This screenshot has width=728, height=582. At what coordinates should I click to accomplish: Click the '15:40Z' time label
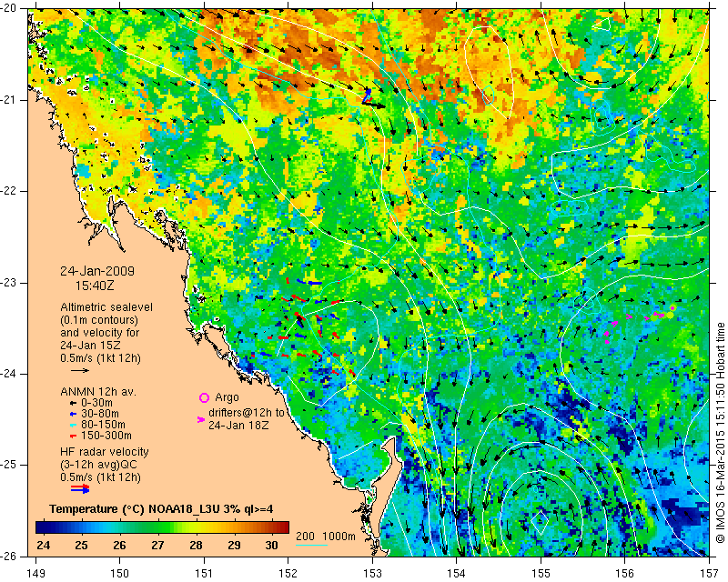(x=95, y=286)
